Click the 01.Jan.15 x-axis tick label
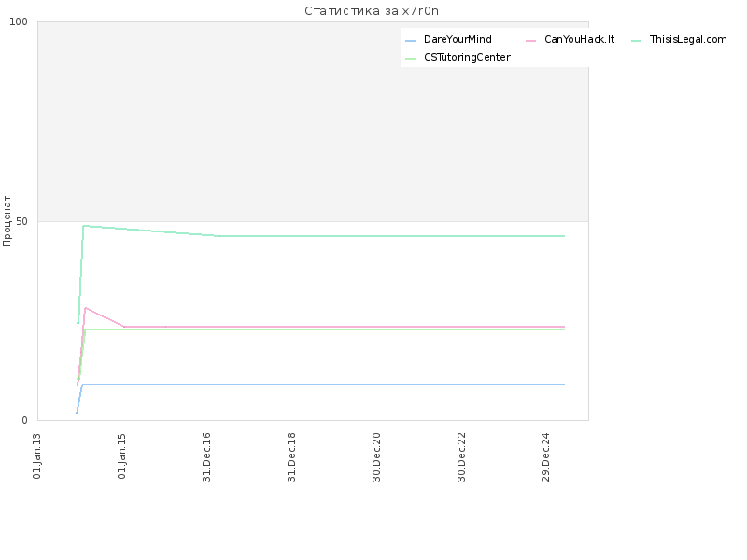Image resolution: width=747 pixels, height=560 pixels. pos(121,456)
